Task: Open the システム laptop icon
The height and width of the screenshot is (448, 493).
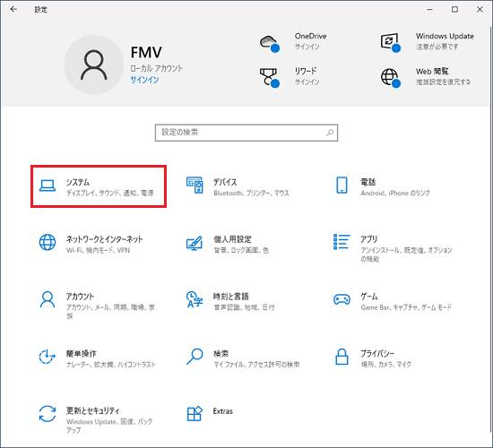Action: point(48,185)
